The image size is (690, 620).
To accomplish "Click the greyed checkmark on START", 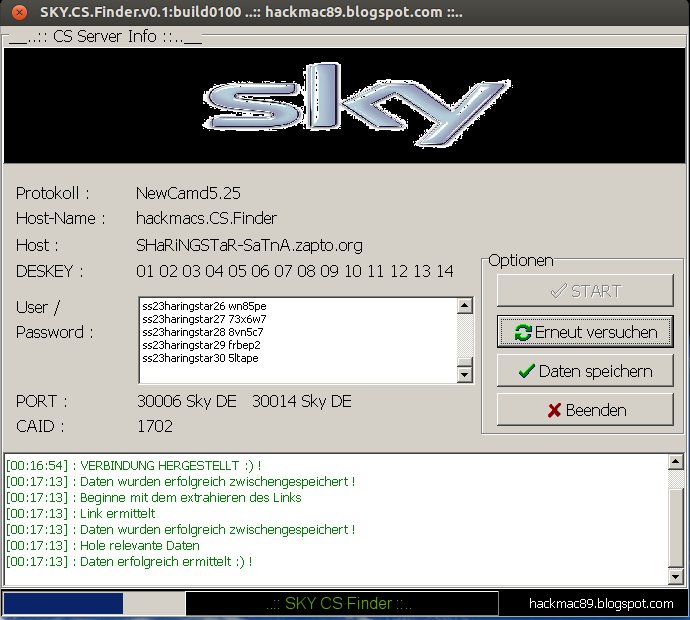I will 558,291.
